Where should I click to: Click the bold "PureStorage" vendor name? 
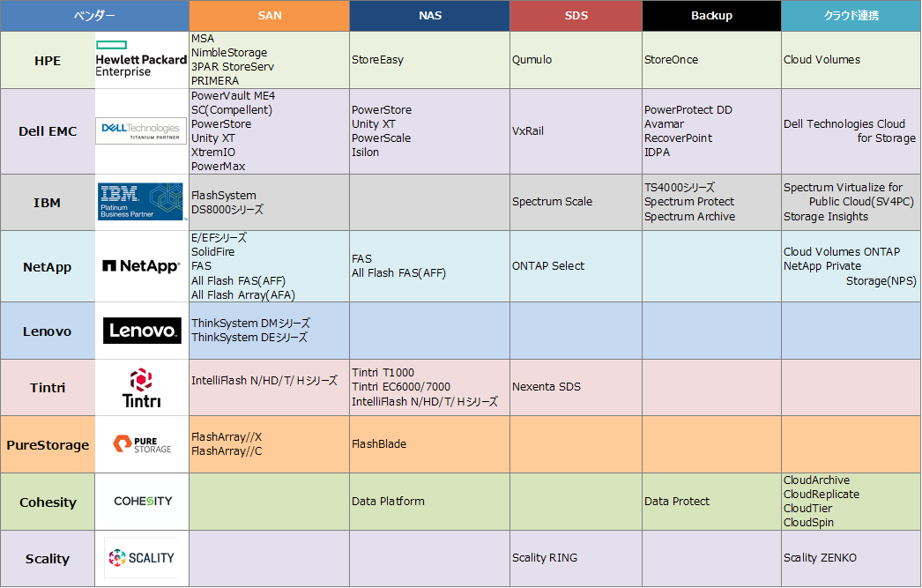48,445
